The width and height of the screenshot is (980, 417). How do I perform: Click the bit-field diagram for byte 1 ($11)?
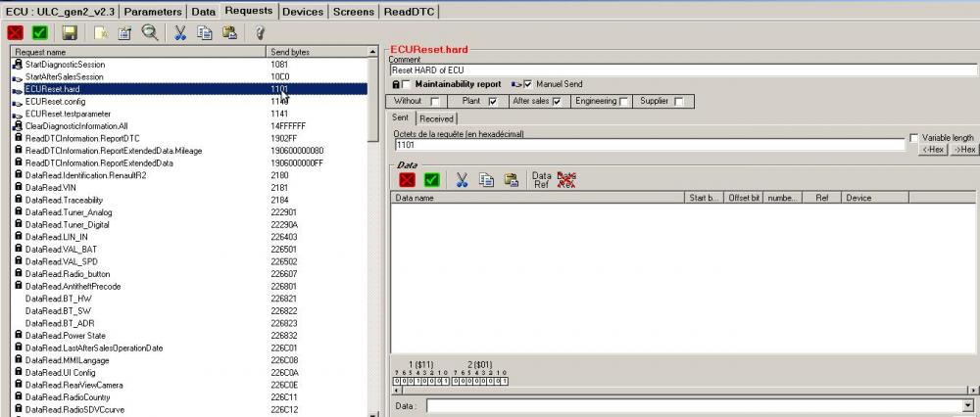click(420, 381)
